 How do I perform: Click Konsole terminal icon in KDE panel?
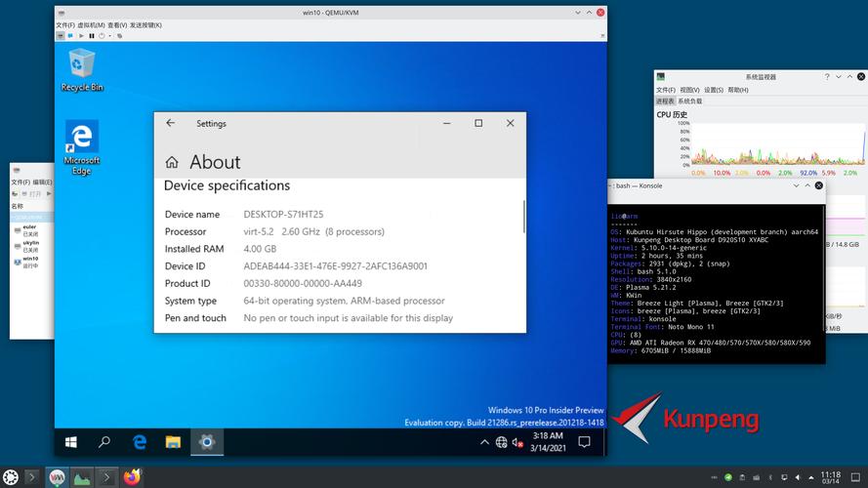[x=106, y=477]
